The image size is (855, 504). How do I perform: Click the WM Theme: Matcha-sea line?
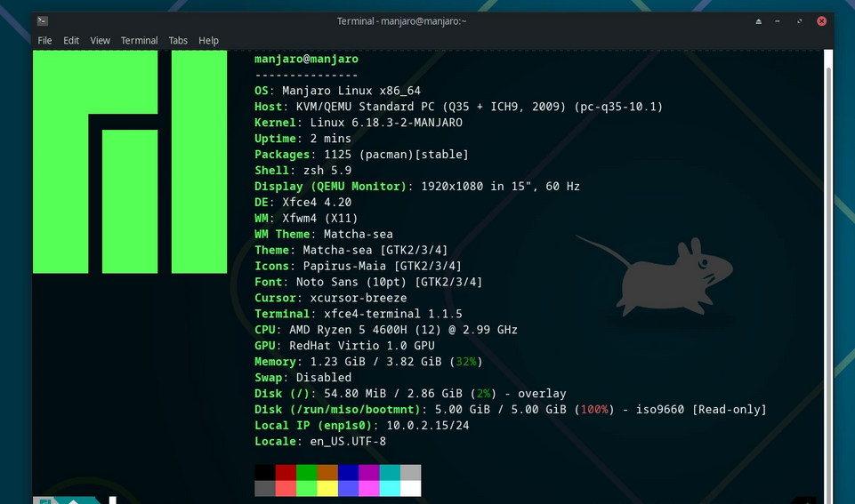[x=324, y=234]
